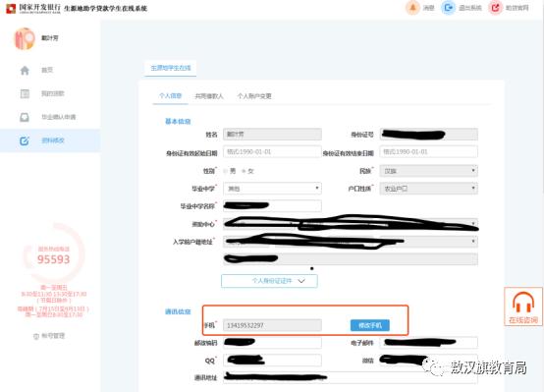
Task: Click the 毕业中学名称 input field
Action: (x=272, y=206)
